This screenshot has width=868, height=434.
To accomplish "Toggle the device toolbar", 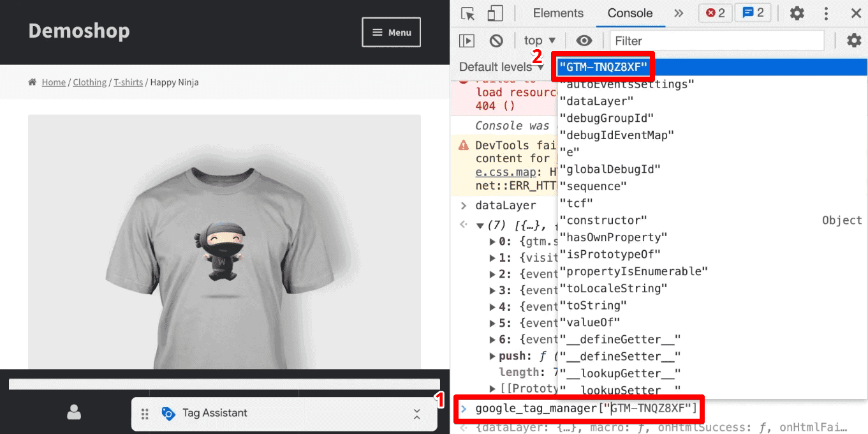I will coord(495,13).
